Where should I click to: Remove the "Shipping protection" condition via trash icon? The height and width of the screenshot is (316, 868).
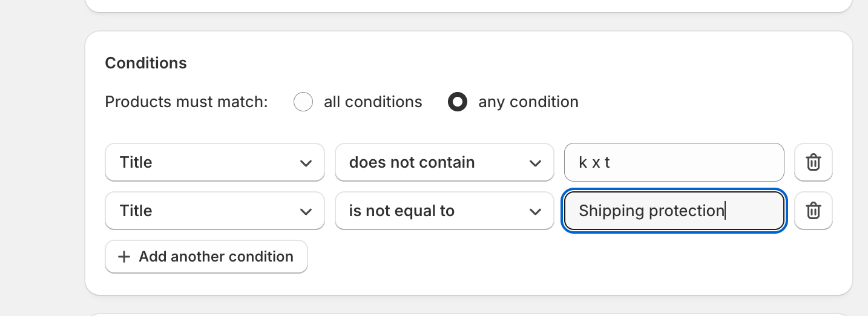(813, 211)
